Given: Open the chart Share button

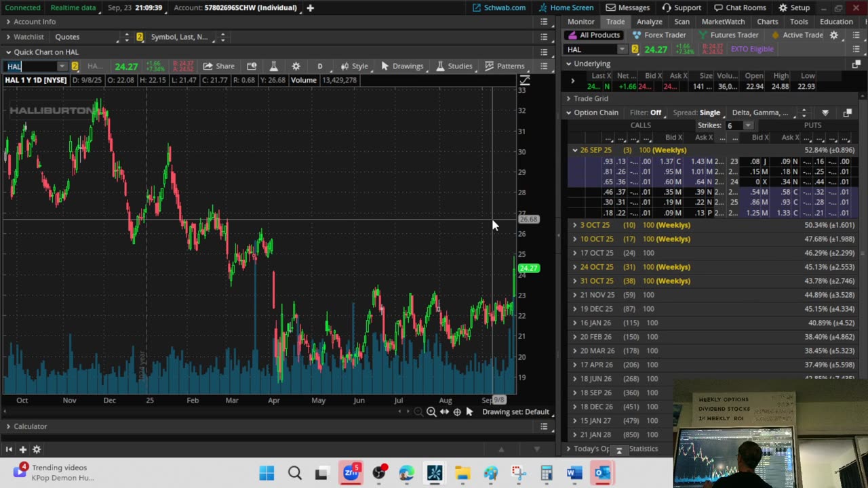Looking at the screenshot, I should [218, 66].
